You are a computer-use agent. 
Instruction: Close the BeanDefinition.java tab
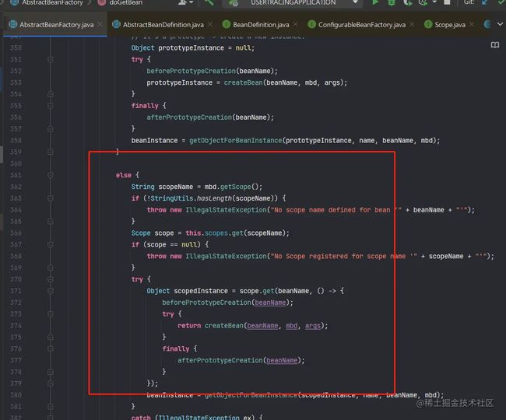click(x=295, y=24)
